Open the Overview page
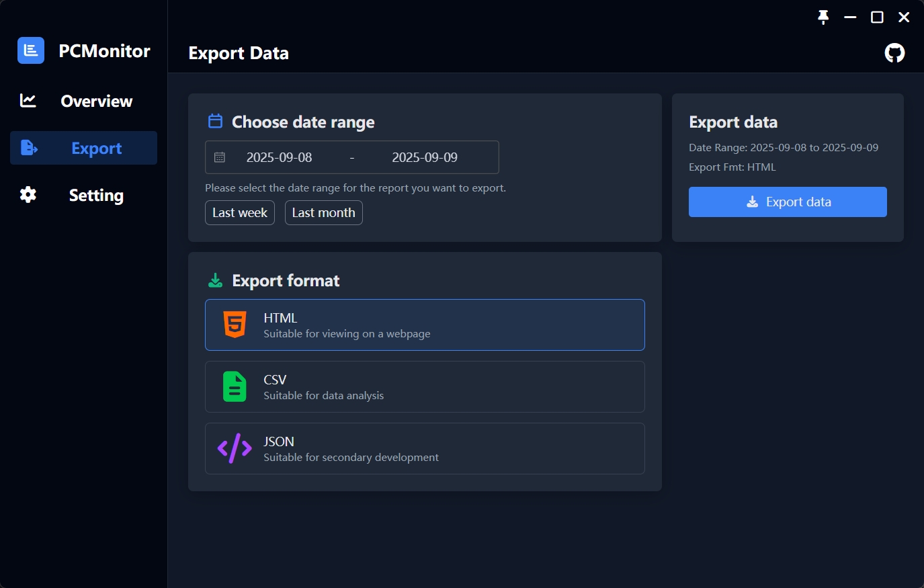This screenshot has height=588, width=924. point(83,101)
